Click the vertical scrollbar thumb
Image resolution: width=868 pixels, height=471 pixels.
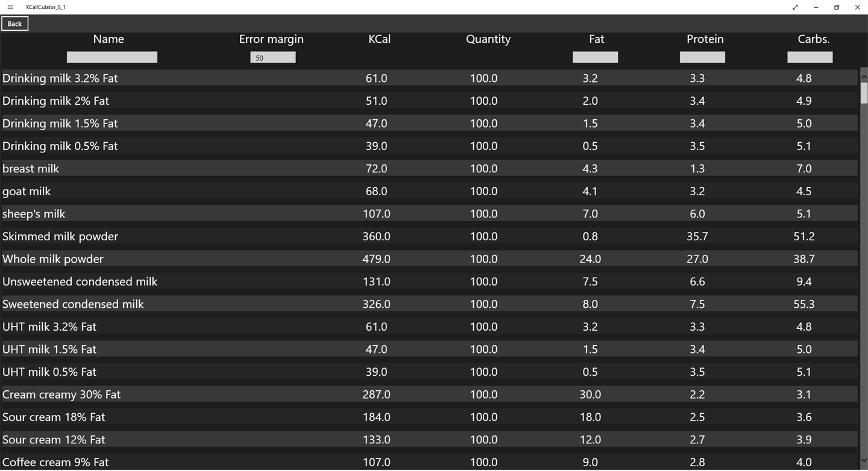[x=864, y=93]
